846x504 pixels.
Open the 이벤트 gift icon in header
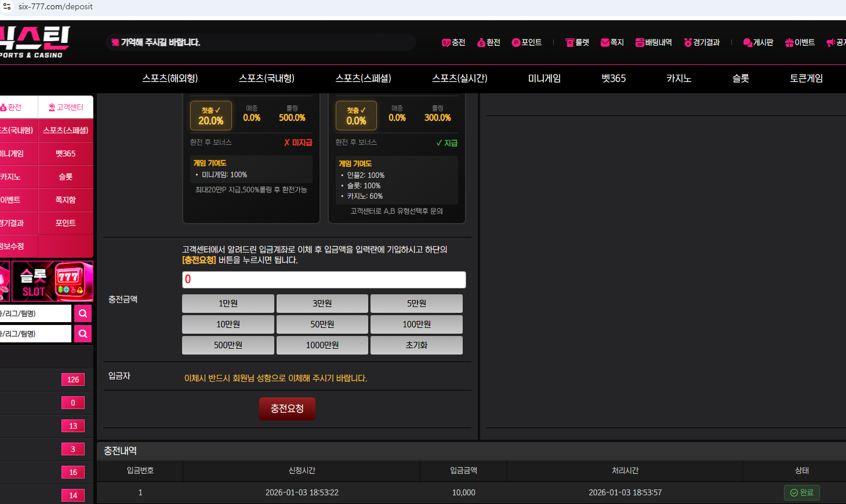click(x=800, y=42)
